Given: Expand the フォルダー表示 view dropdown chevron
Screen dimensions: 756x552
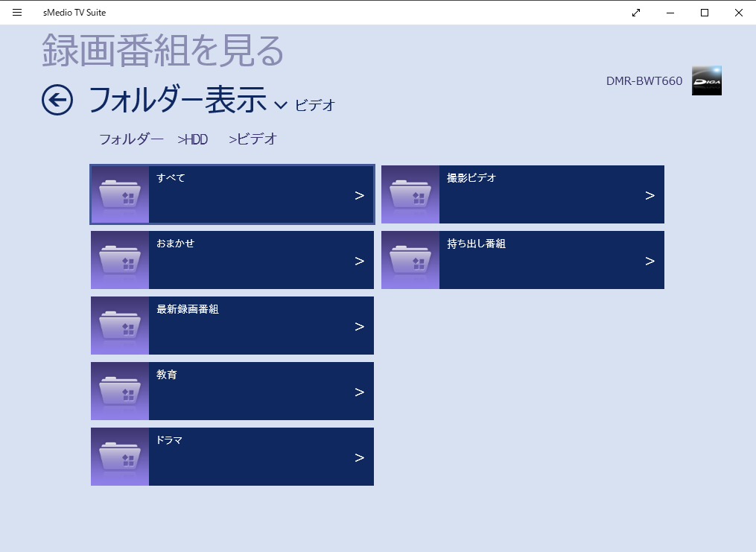Looking at the screenshot, I should pos(281,105).
